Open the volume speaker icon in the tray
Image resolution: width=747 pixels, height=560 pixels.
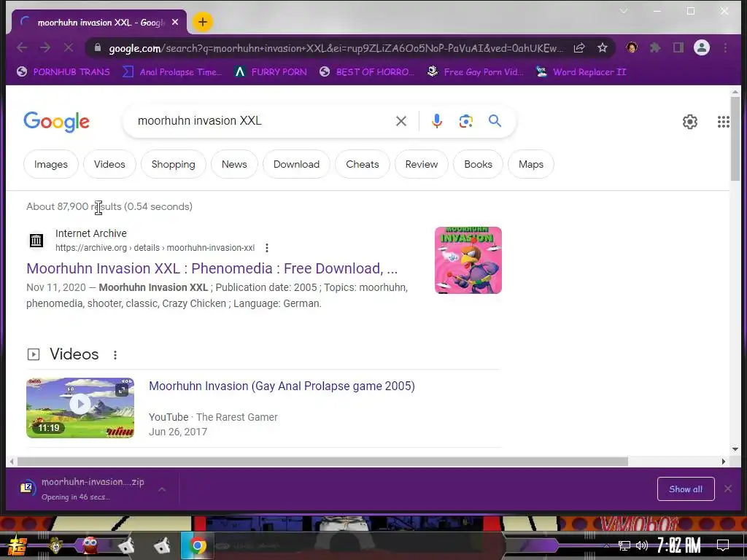pyautogui.click(x=642, y=545)
